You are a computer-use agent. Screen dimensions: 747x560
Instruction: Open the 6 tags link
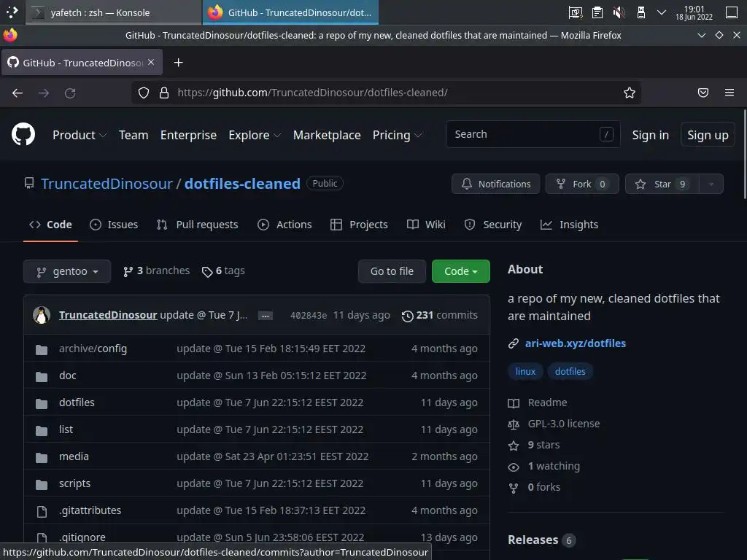(x=223, y=271)
